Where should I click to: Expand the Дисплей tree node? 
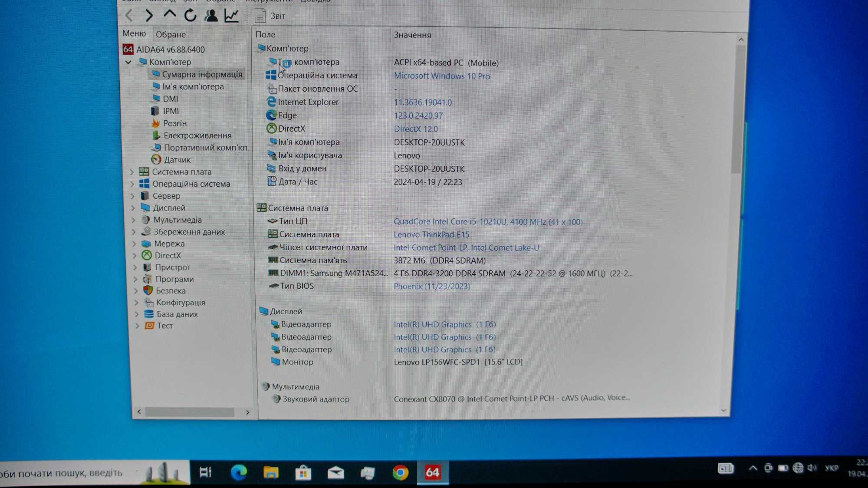[x=133, y=208]
